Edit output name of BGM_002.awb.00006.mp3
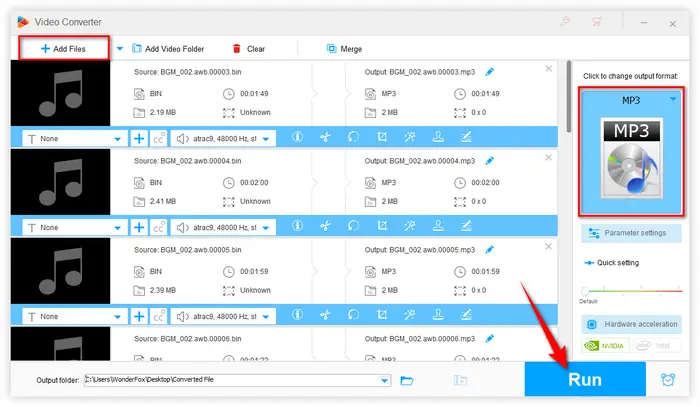Viewport: 700px width, 407px height. coord(490,338)
